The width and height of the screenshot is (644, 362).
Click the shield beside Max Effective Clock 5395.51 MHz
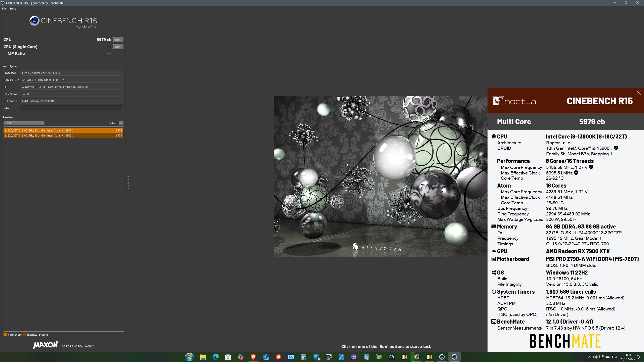point(576,173)
